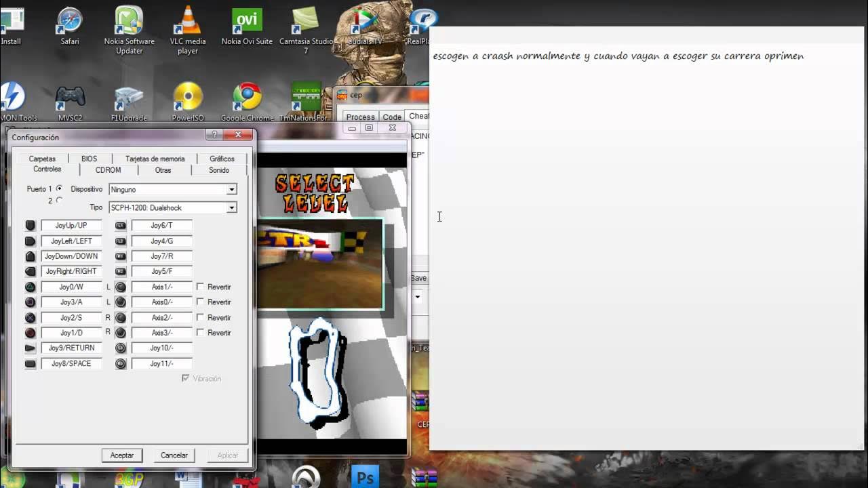Viewport: 868px width, 488px height.
Task: Click the L2 shoulder icon beside Joy4/G
Action: pos(121,241)
